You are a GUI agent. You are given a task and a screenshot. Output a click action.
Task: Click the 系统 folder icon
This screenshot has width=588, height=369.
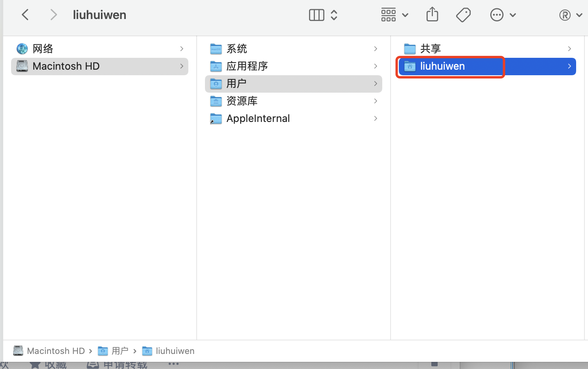pos(216,49)
